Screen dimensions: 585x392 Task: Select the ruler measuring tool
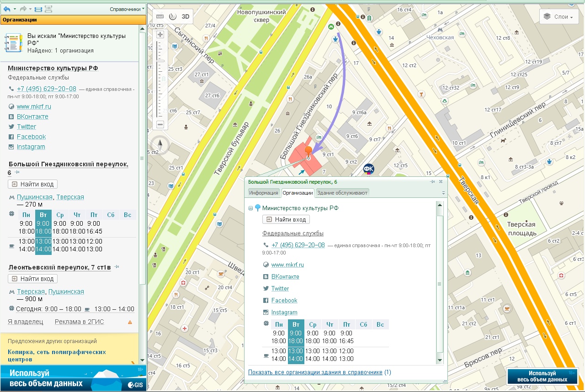[160, 16]
